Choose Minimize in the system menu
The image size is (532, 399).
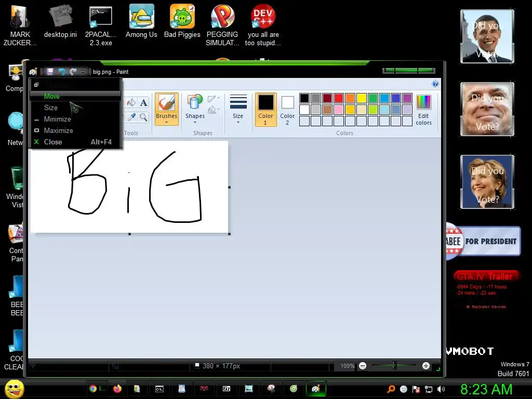(x=75, y=119)
